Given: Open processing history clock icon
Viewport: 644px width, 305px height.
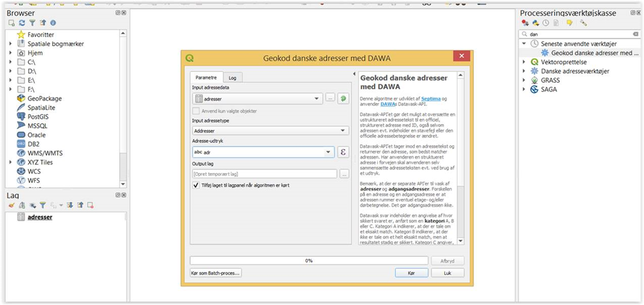Looking at the screenshot, I should tap(545, 23).
